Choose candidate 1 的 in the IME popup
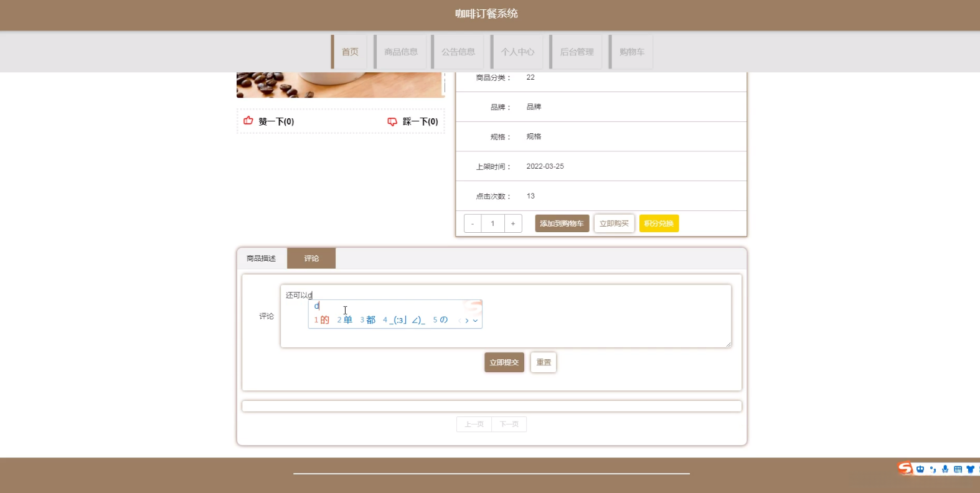The height and width of the screenshot is (493, 980). pyautogui.click(x=322, y=320)
